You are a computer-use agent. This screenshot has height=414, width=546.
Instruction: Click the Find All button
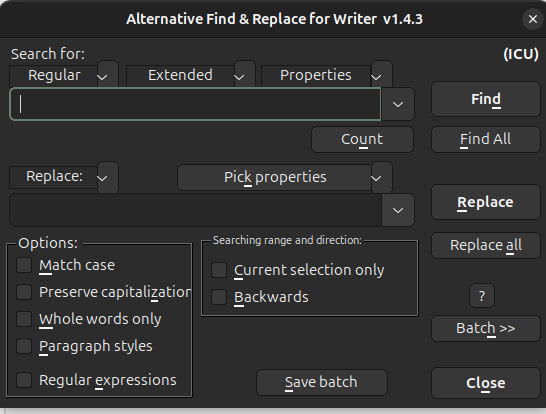pos(485,139)
